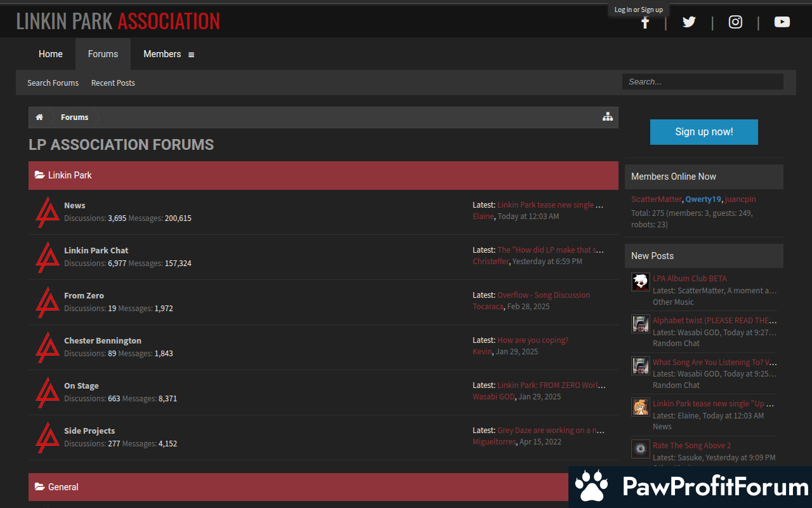The image size is (812, 508).
Task: Open the LPA Album Club BETA post
Action: tap(690, 279)
